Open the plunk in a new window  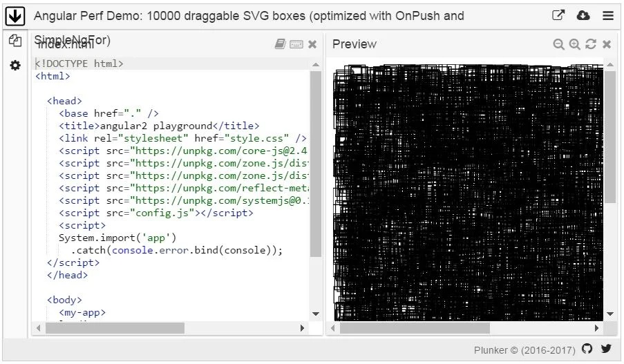pos(558,15)
